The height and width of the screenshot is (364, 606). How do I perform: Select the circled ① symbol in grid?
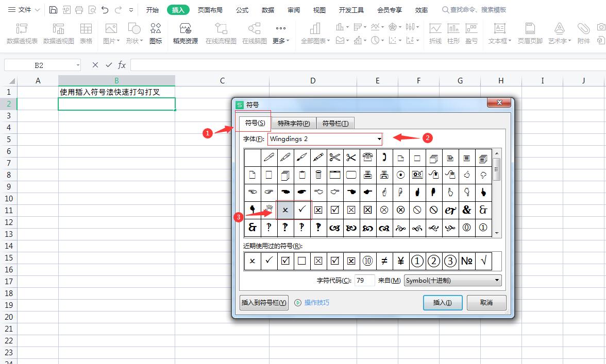pyautogui.click(x=483, y=228)
